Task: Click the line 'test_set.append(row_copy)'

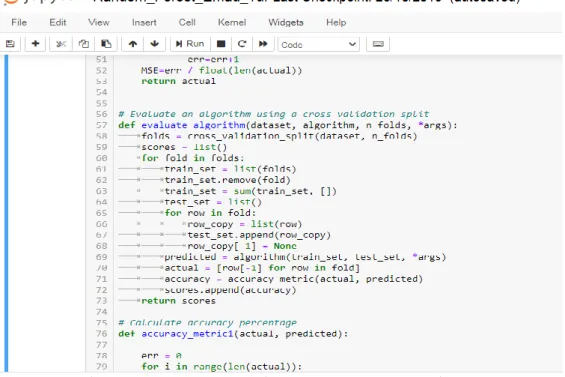Action: pos(259,235)
